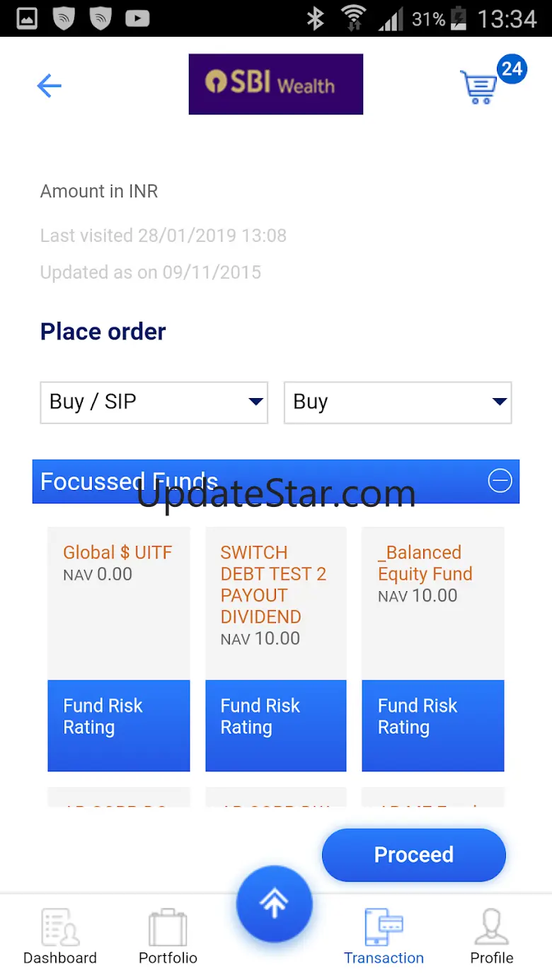Open the Dashboard tab
Image resolution: width=552 pixels, height=980 pixels.
[x=60, y=937]
